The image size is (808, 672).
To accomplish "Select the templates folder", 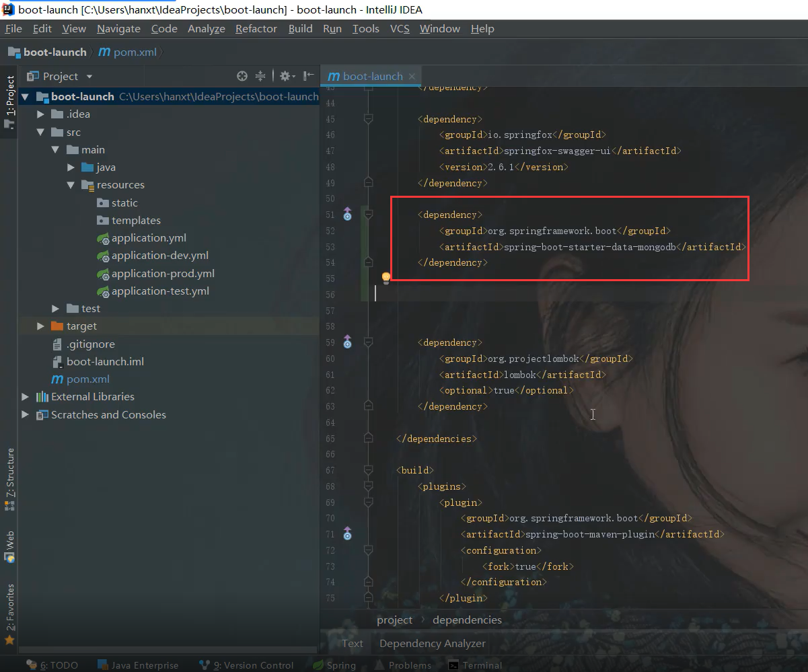I will 136,220.
